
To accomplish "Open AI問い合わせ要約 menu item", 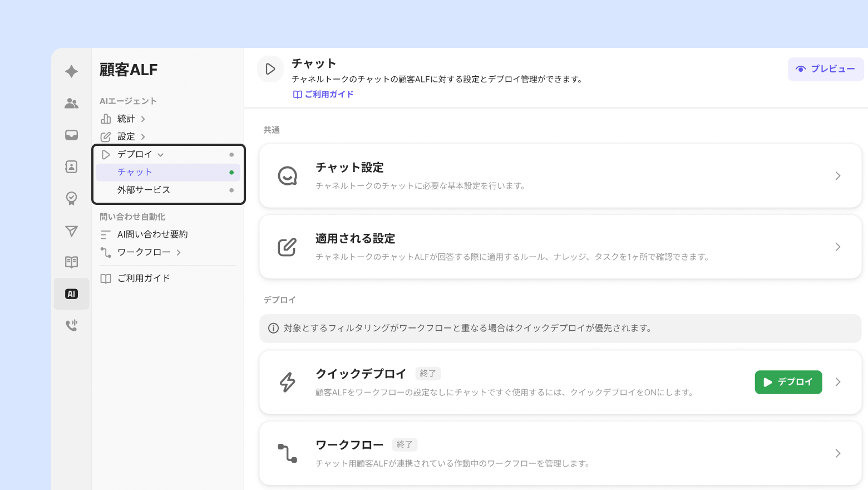I will [152, 234].
